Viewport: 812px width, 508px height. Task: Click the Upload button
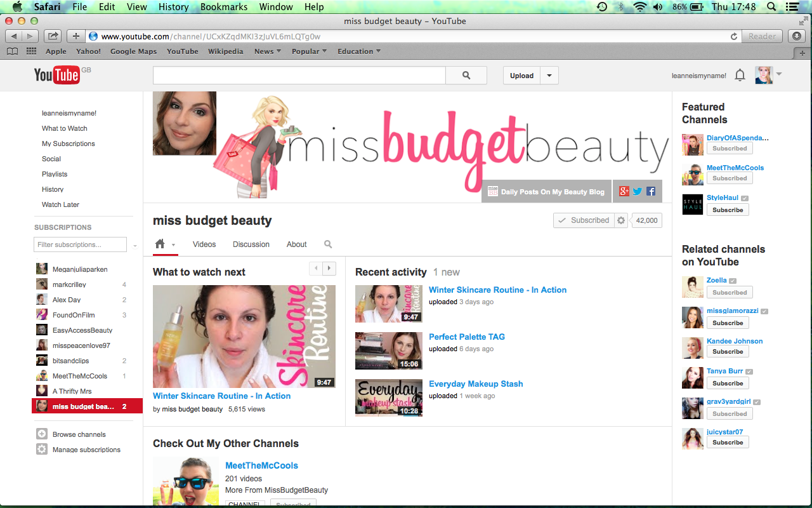[521, 76]
